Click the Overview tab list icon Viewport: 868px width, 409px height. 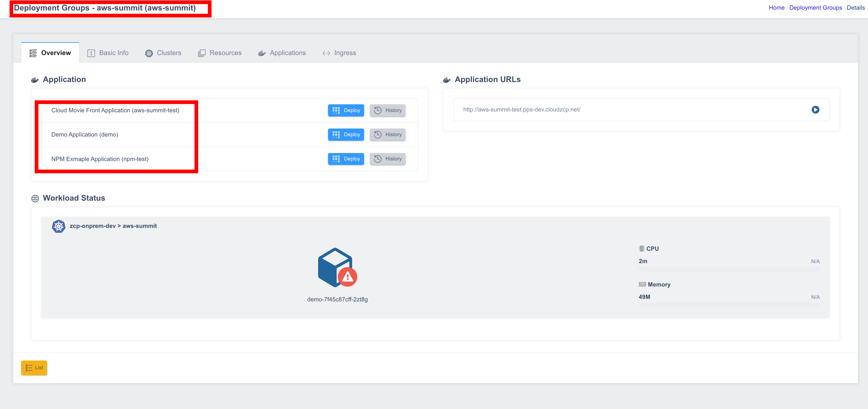33,53
